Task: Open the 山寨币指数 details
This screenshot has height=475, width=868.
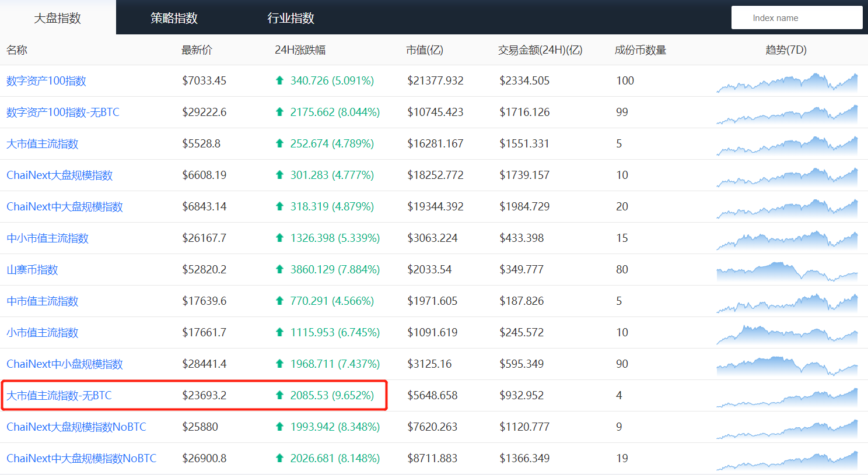Action: [32, 269]
